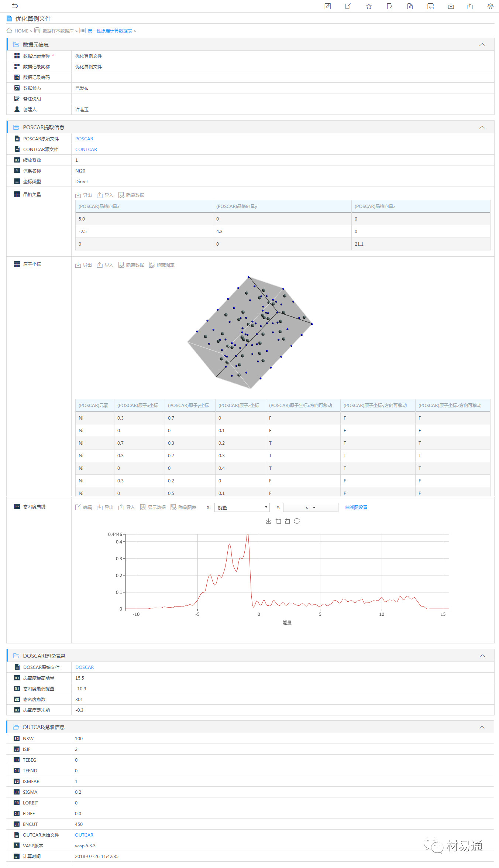Screen dimensions: 499x868
Task: Click the back arrow icon at top left
Action: [x=15, y=6]
